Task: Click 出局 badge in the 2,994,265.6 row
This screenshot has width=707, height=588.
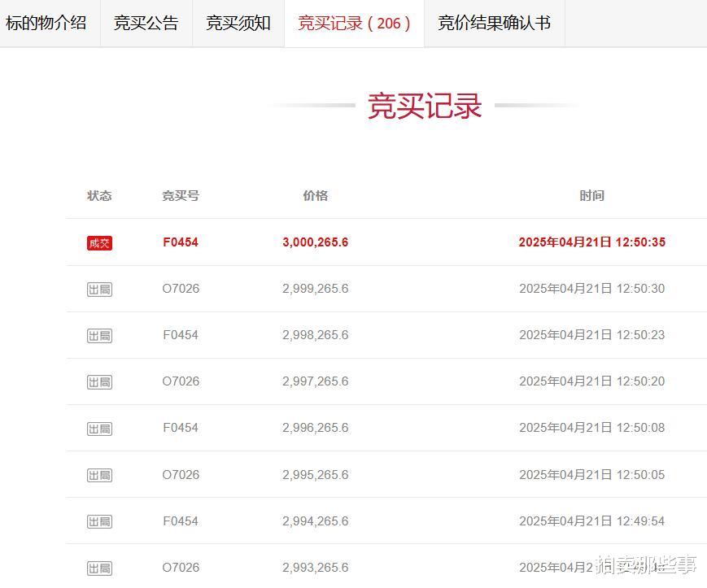Action: pos(99,521)
